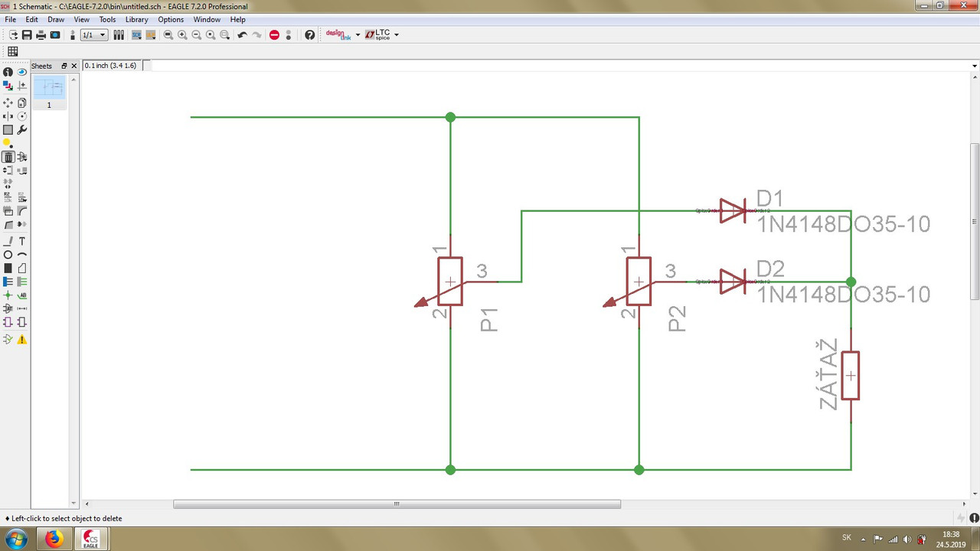This screenshot has width=980, height=551.
Task: Click the red Stop command icon
Action: coord(274,35)
